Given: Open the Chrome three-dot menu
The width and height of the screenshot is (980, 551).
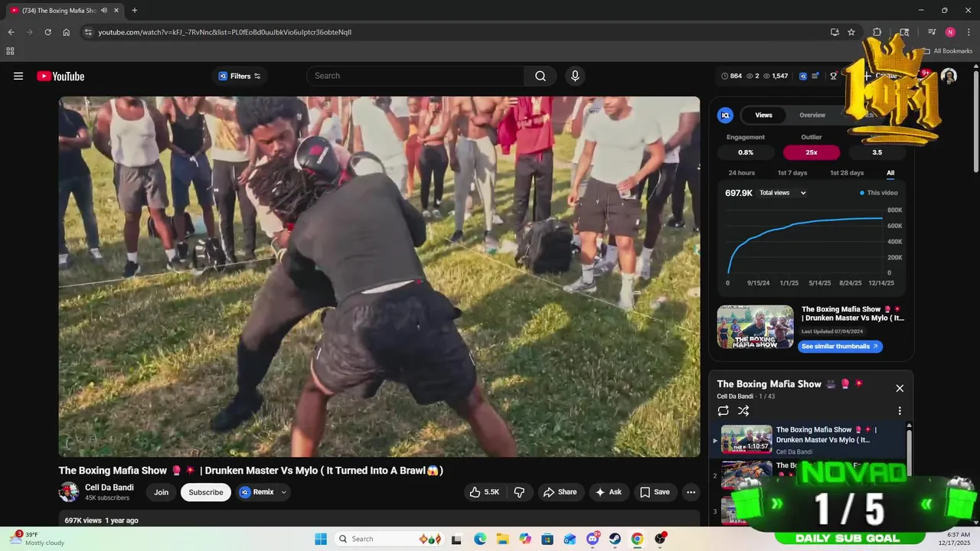Looking at the screenshot, I should tap(969, 32).
